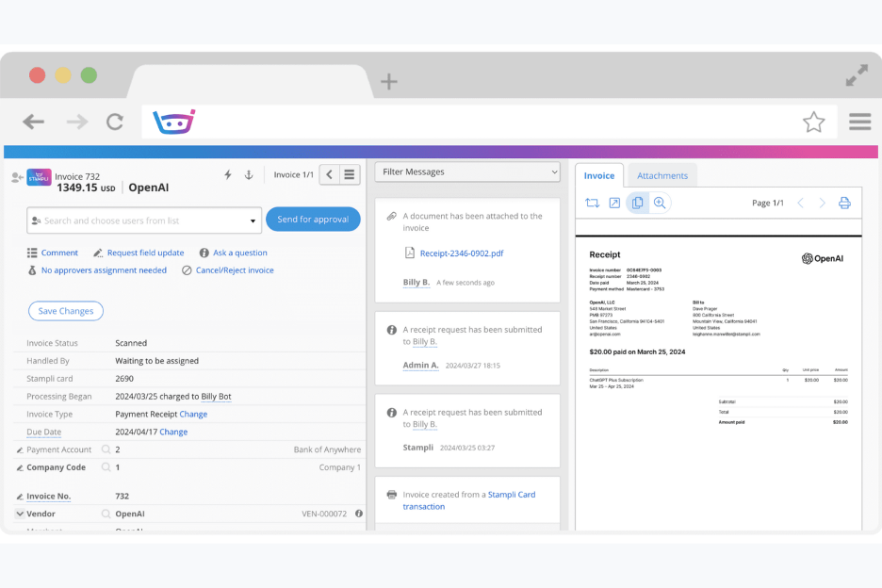
Task: Click the browser forward arrow
Action: point(77,122)
